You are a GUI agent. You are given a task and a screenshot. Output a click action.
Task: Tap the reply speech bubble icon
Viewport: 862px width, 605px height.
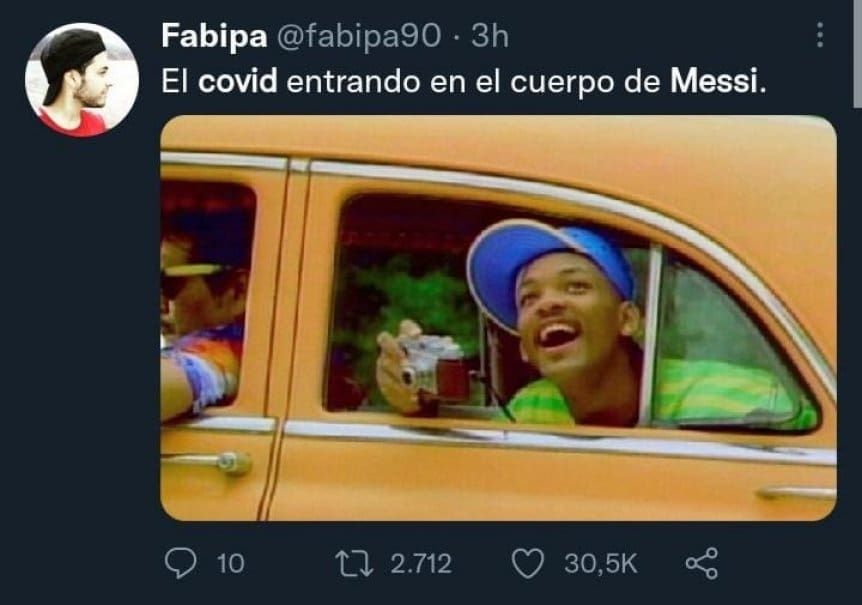pyautogui.click(x=180, y=563)
